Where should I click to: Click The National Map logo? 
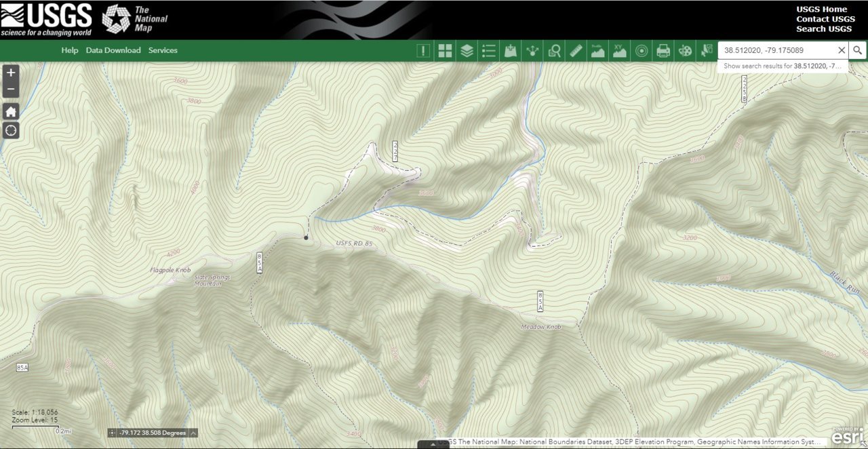134,19
